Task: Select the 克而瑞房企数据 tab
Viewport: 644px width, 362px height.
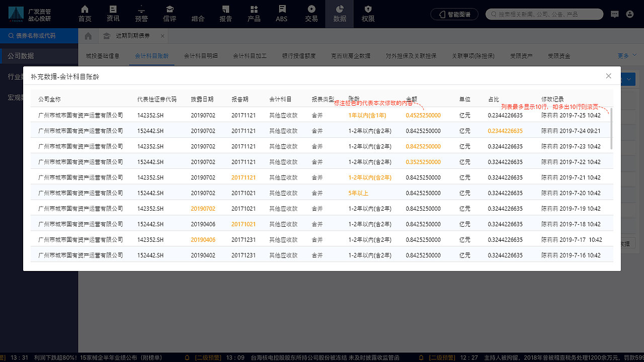Action: tap(351, 56)
